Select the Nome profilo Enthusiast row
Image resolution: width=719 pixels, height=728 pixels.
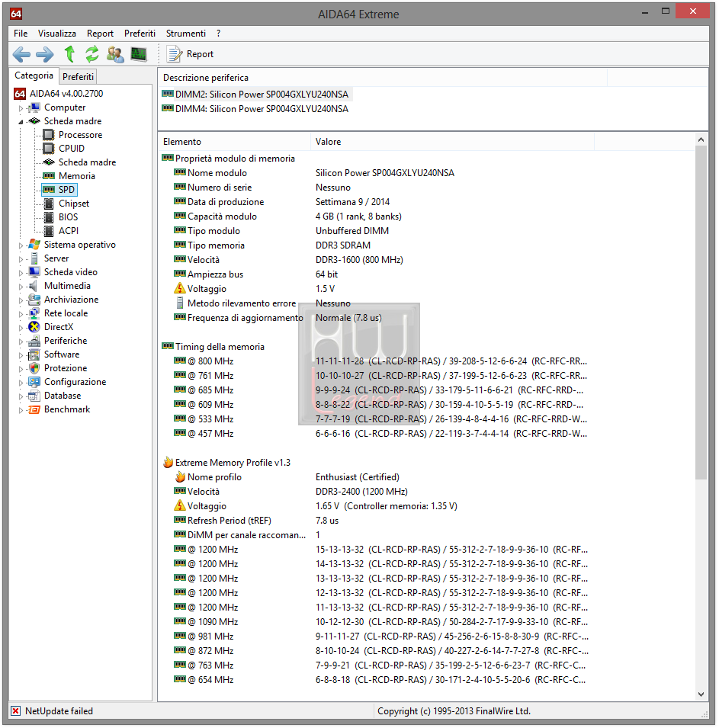[376, 477]
